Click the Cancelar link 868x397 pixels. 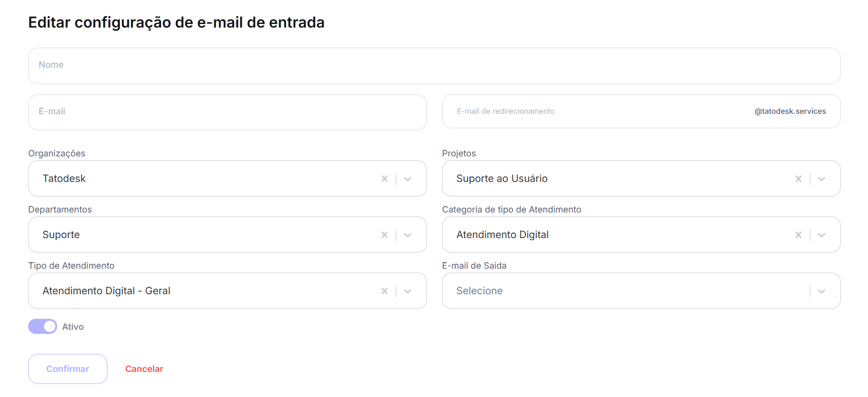point(144,369)
